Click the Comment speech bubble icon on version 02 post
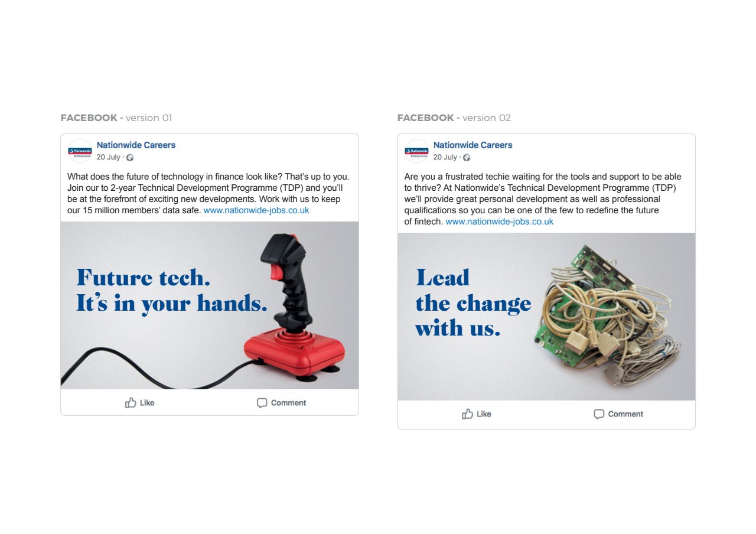 point(599,414)
